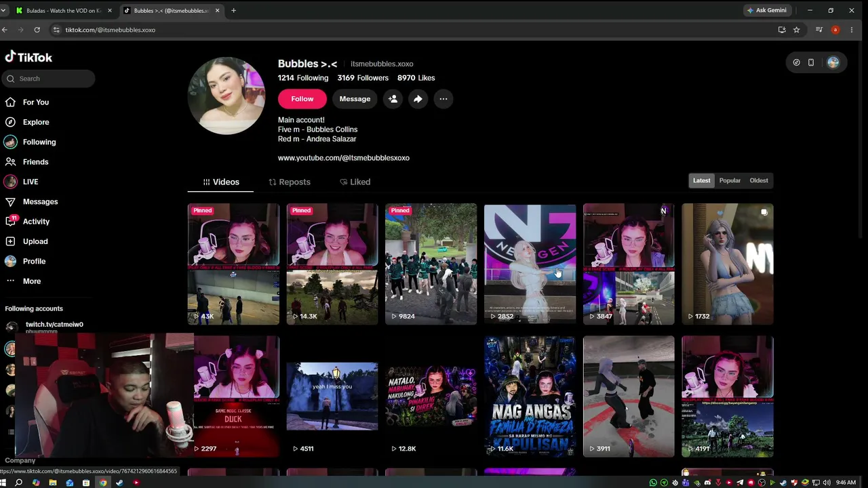Open the 1214 Following list
868x488 pixels.
[x=303, y=78]
